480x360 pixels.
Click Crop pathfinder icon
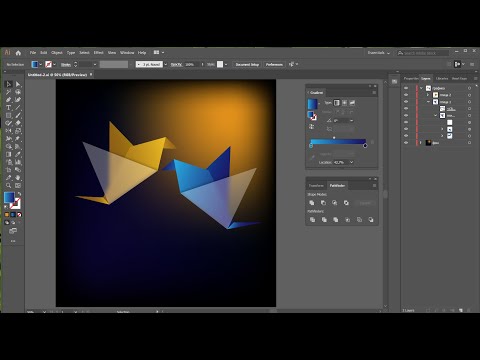tap(347, 220)
